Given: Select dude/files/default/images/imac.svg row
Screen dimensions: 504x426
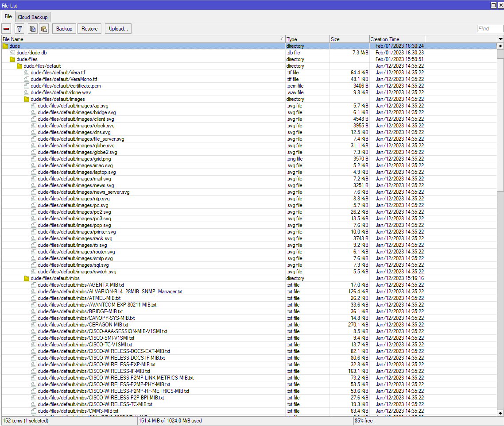Looking at the screenshot, I should pyautogui.click(x=249, y=165).
